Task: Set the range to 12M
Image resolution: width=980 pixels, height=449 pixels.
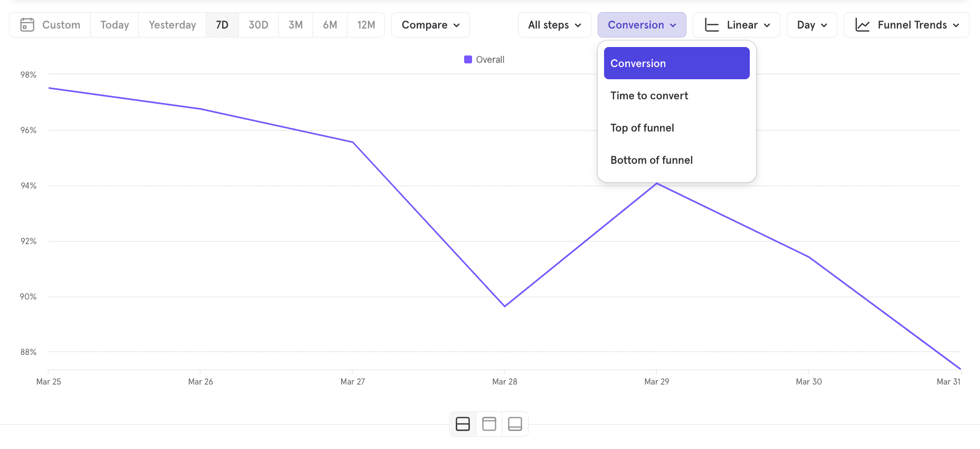Action: [366, 25]
